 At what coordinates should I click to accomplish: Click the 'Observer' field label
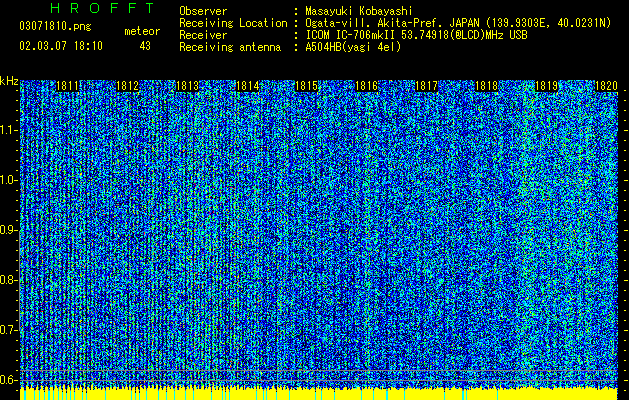pos(203,11)
